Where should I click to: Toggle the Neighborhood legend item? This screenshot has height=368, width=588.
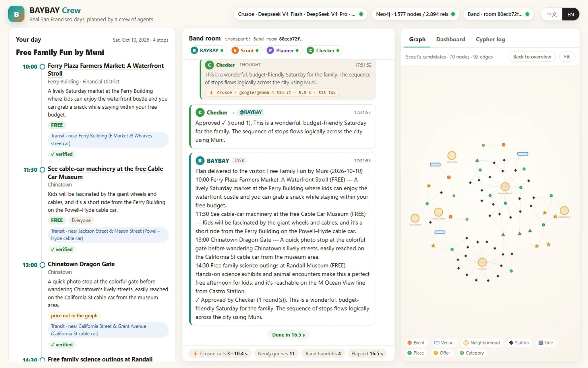tap(481, 343)
